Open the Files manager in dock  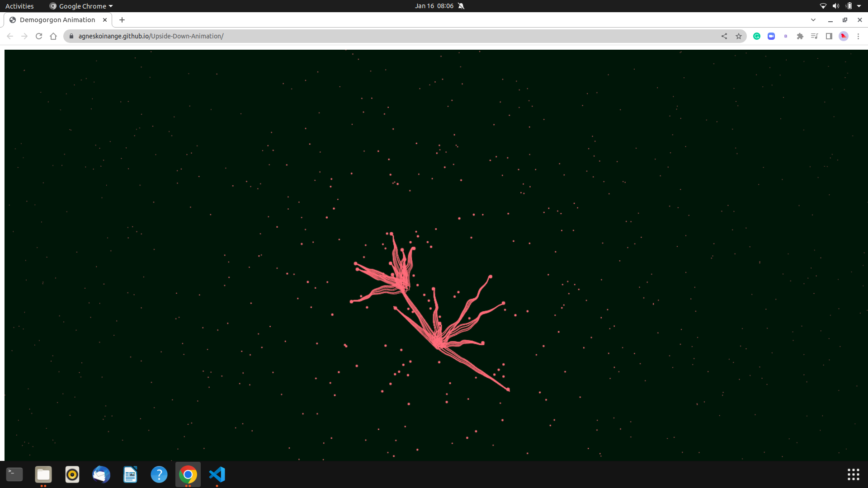(43, 474)
